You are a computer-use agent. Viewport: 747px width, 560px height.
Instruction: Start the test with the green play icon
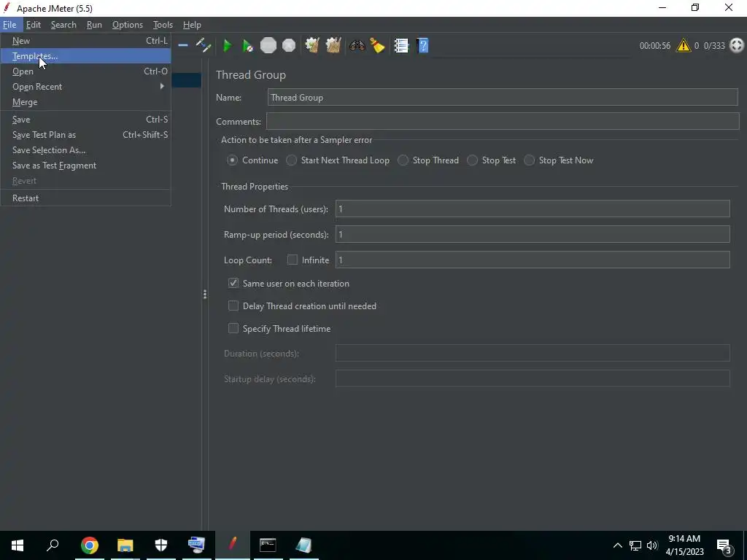click(228, 46)
